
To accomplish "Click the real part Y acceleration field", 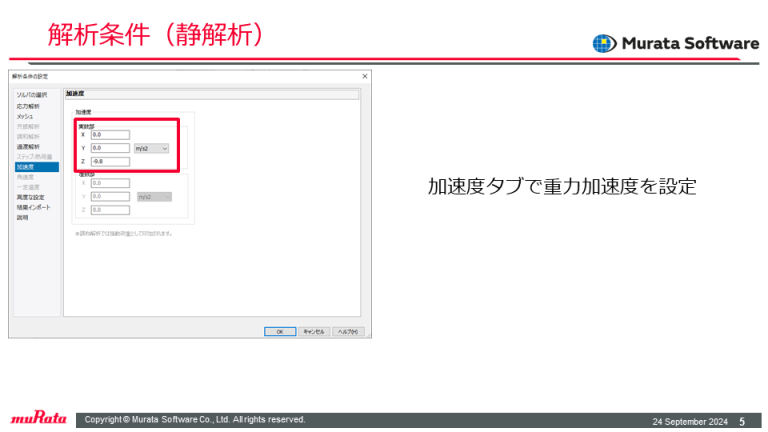I will (x=109, y=148).
